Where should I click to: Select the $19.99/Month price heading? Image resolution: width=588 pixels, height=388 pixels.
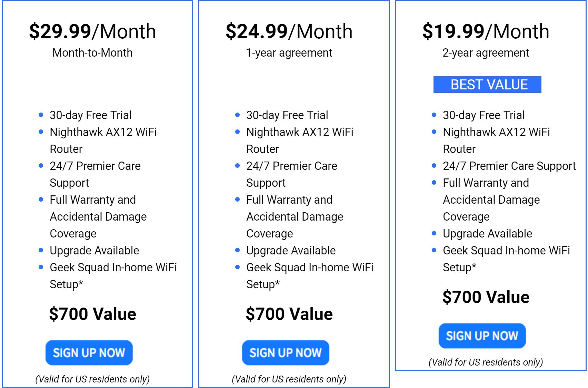point(486,31)
